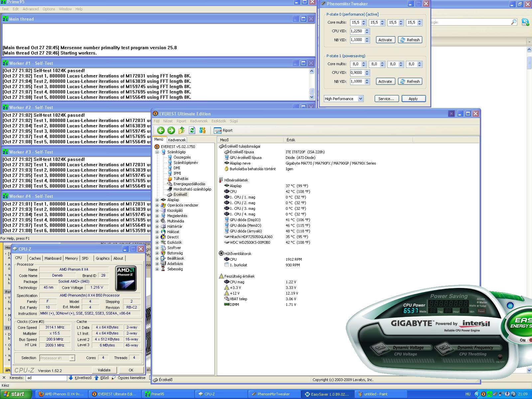This screenshot has width=532, height=399.
Task: Click the Sebesség hourglass icon in tree
Action: [x=163, y=269]
